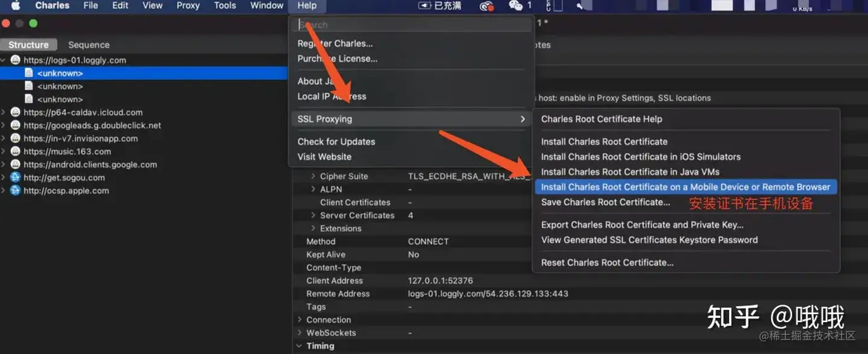868x354 pixels.
Task: Select the highlighted <unknown> request row
Action: (143, 73)
